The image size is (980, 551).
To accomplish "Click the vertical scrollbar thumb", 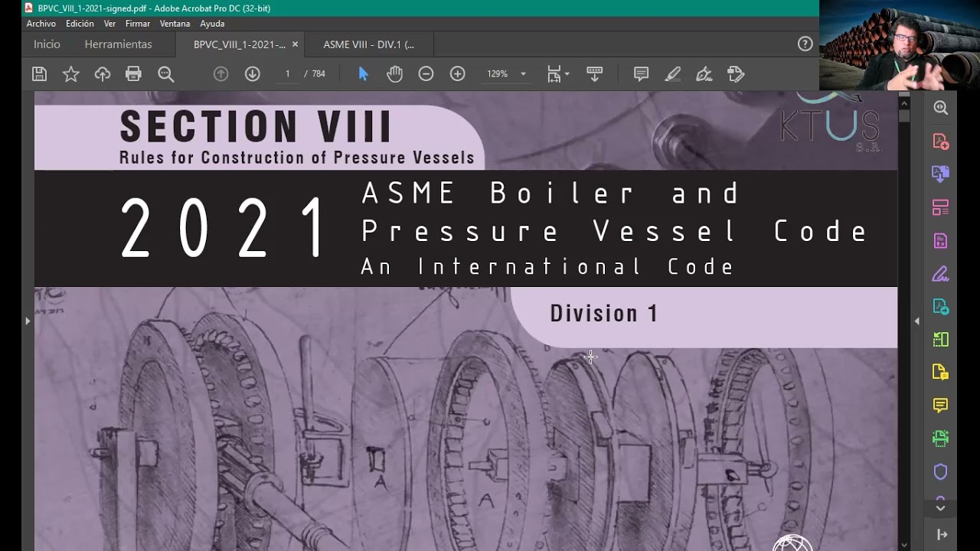I will (904, 116).
